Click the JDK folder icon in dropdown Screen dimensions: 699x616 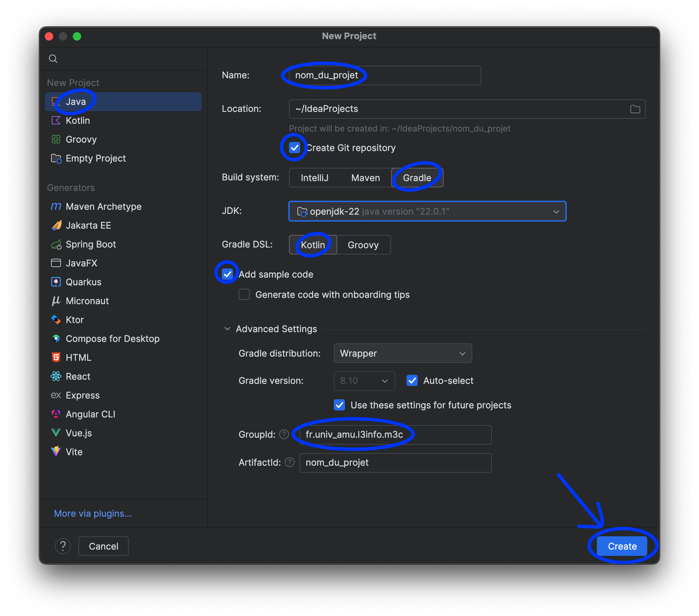click(x=302, y=212)
